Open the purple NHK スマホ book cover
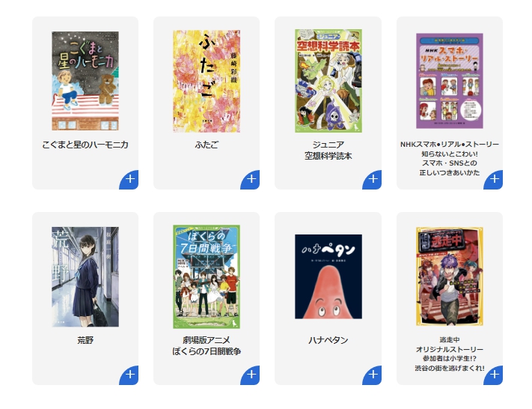532x409 pixels. [450, 81]
